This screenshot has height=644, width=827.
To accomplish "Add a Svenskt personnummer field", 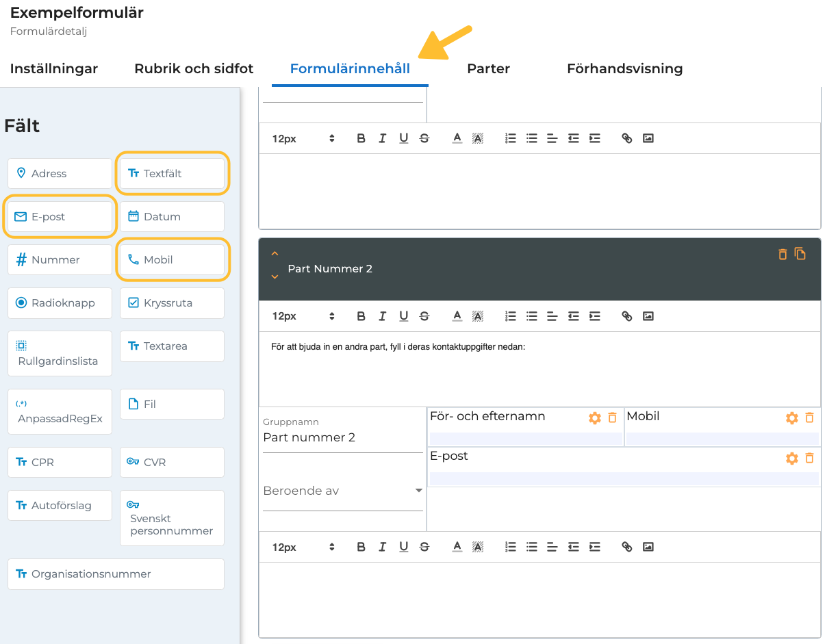I will pos(172,518).
